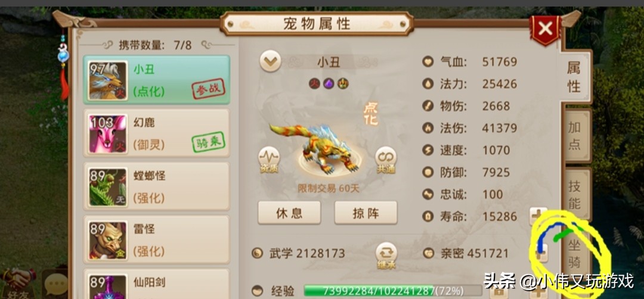This screenshot has height=299, width=644.
Task: Open the 共通 link icon
Action: [x=386, y=160]
